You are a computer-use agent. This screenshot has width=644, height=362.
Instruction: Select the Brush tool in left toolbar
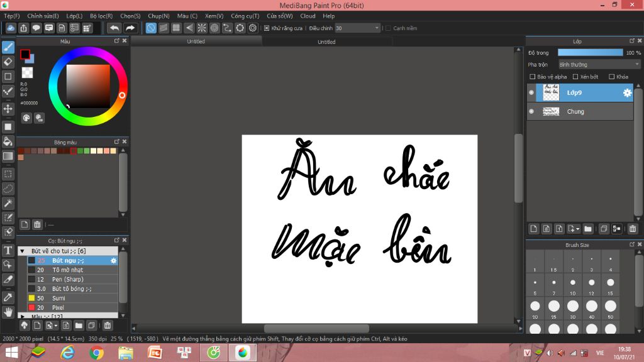click(x=8, y=47)
